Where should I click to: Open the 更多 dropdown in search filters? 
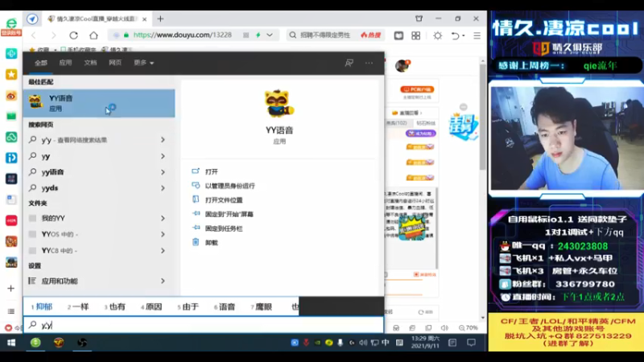143,63
